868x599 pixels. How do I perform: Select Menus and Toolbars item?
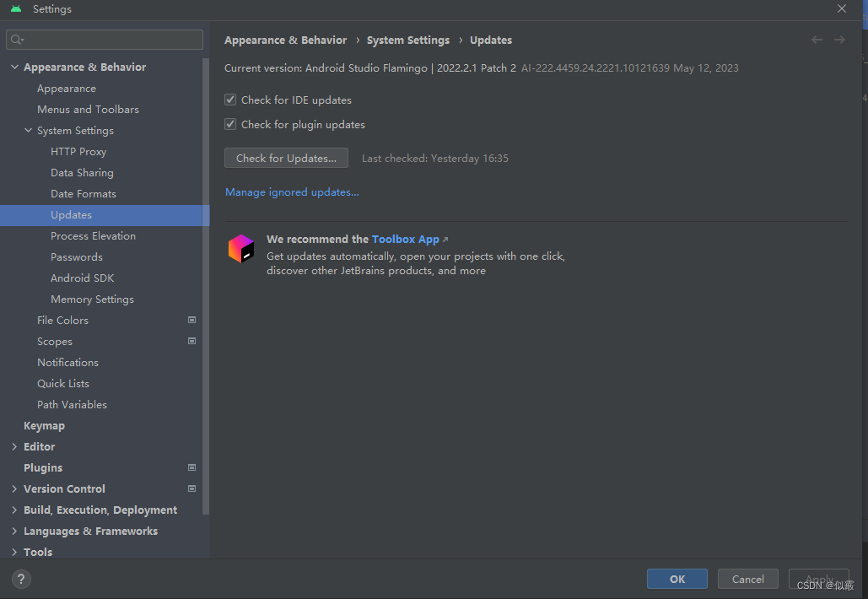click(88, 110)
